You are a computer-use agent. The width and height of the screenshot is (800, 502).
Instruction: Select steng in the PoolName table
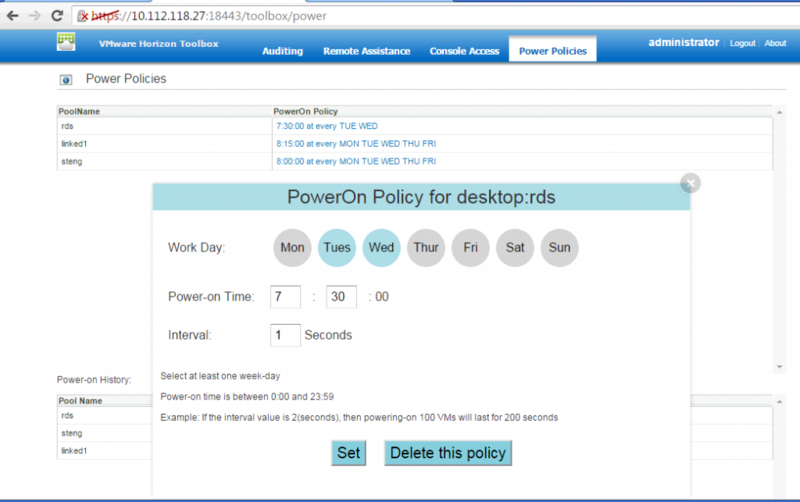click(71, 162)
